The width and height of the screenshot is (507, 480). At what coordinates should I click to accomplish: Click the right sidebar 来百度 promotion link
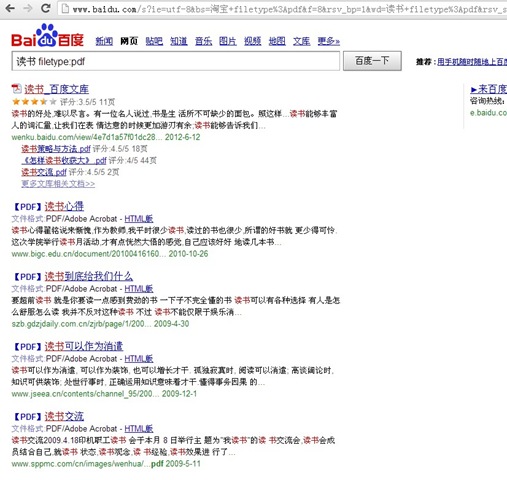(x=489, y=89)
